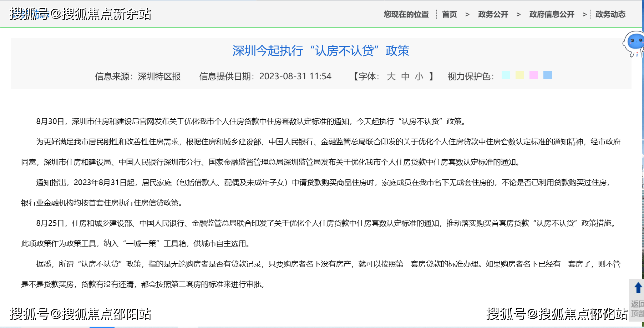Click the arrow separator after 政府信息公开

tap(584, 15)
